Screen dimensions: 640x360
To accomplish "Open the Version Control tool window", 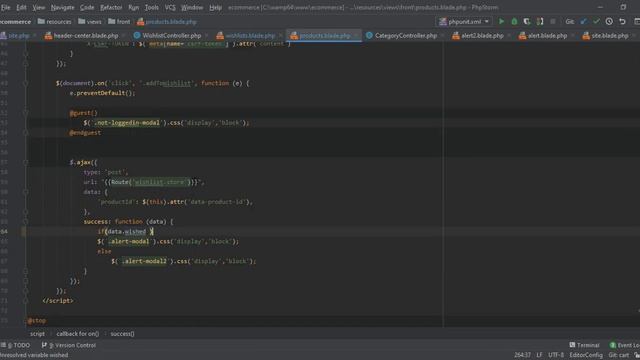I will [x=69, y=345].
